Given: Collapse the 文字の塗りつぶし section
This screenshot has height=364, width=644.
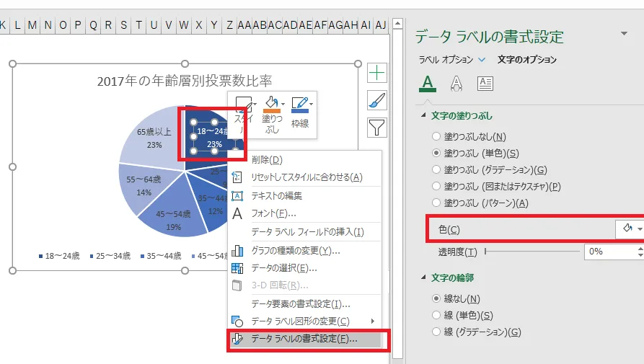Looking at the screenshot, I should 424,116.
